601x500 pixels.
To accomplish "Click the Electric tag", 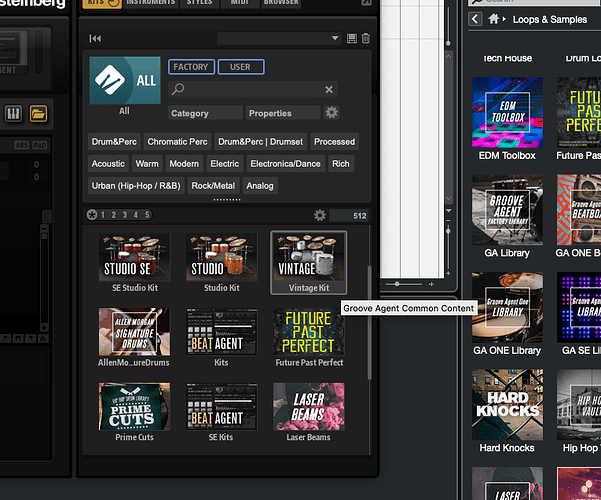I will 225,164.
